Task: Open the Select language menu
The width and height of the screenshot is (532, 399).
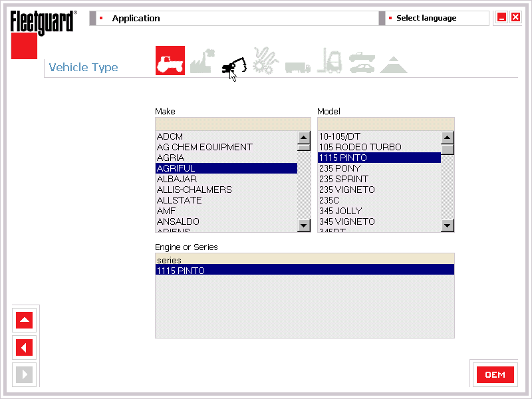Action: [426, 18]
